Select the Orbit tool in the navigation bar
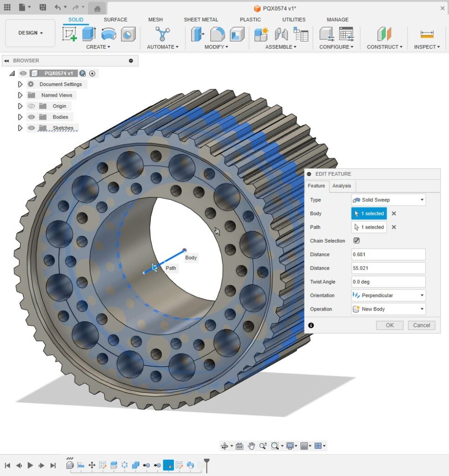Screen dimensions: 449x476 coord(225,446)
